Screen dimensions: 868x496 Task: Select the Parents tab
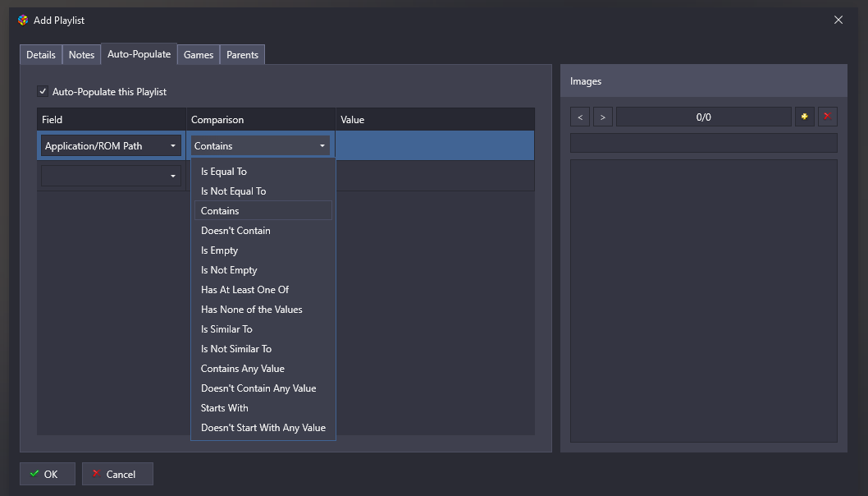[242, 55]
